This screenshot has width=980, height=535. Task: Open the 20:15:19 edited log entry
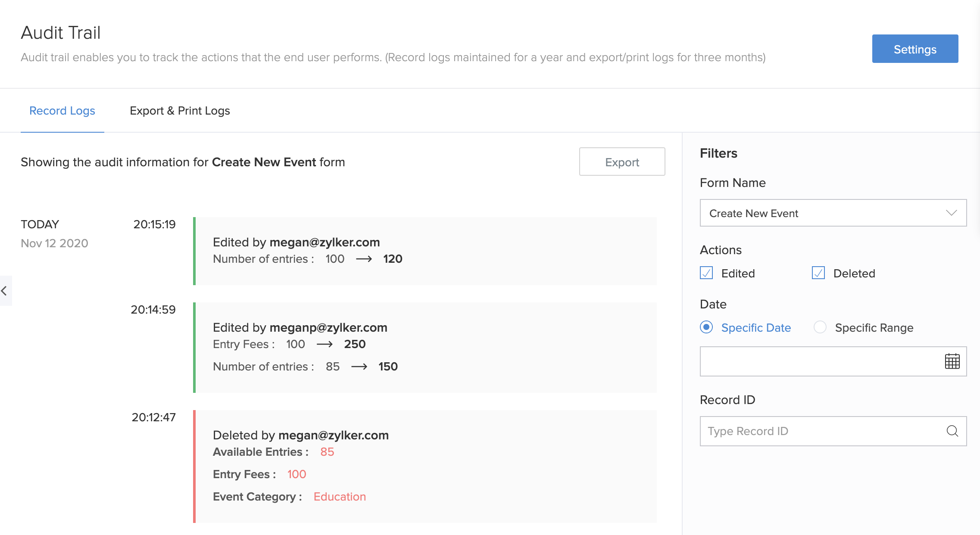pos(425,251)
